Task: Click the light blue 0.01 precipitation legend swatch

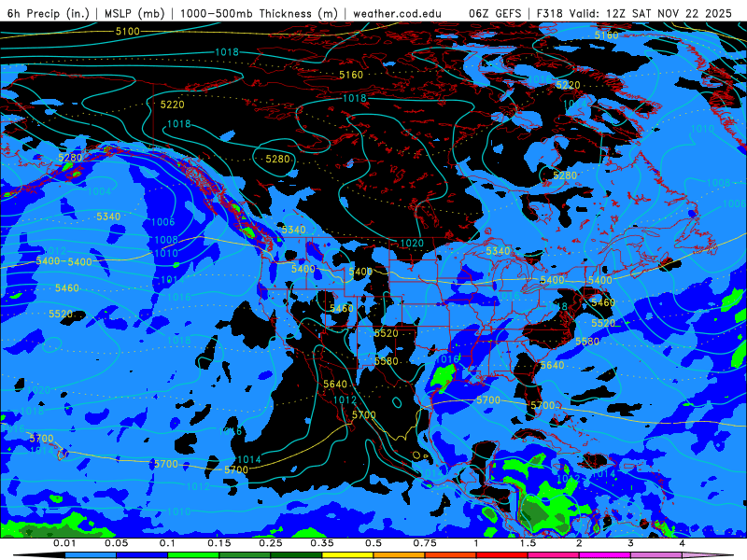Action: coord(91,555)
